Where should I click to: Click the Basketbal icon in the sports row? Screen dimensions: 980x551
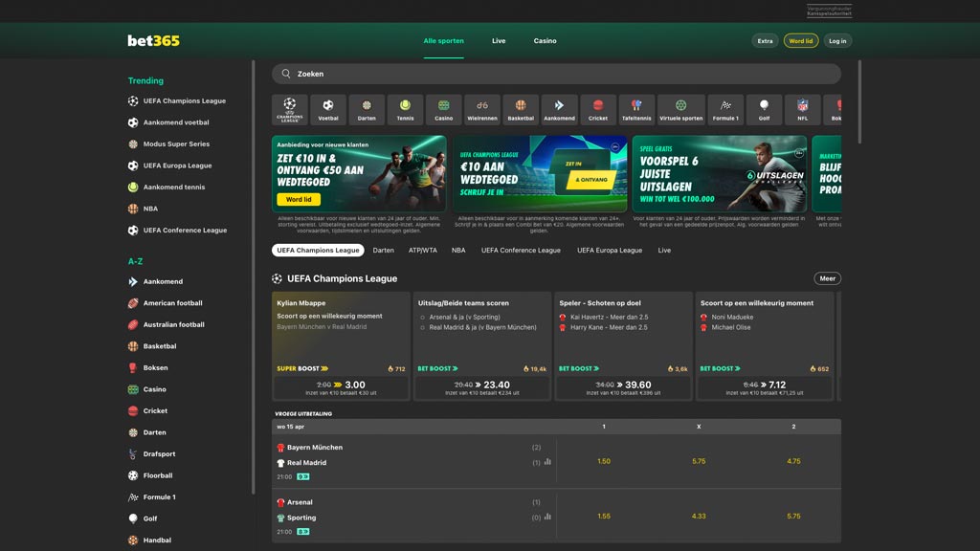[x=521, y=108]
